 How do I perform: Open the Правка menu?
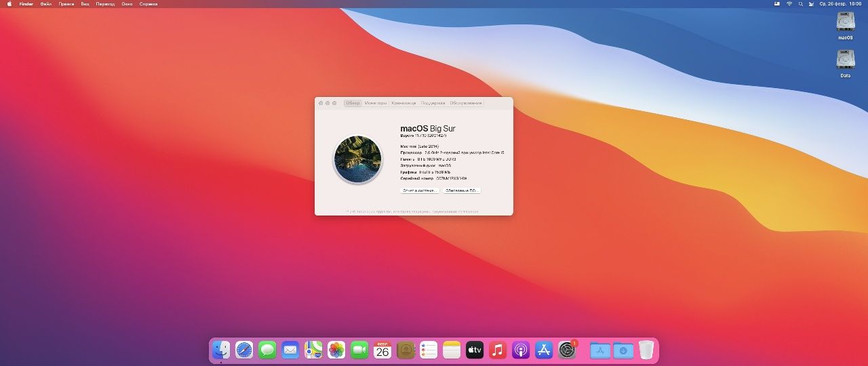coord(66,3)
